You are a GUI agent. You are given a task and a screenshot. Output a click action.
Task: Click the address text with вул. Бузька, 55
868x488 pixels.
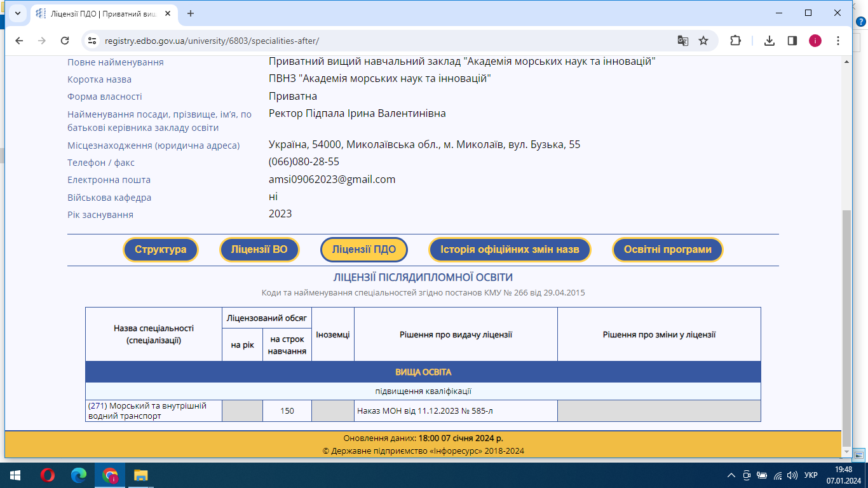point(424,145)
